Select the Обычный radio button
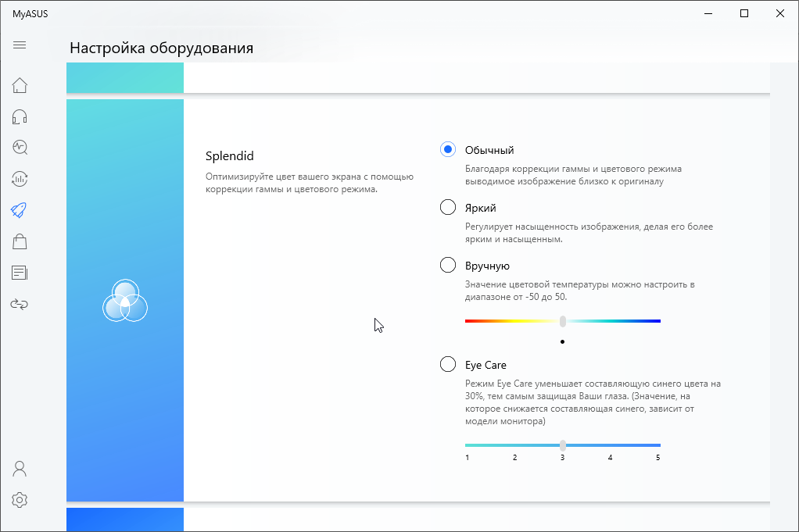The width and height of the screenshot is (799, 532). click(x=448, y=149)
